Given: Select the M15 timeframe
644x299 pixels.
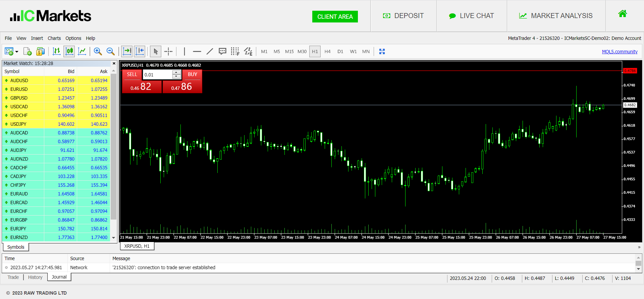Looking at the screenshot, I should (289, 51).
